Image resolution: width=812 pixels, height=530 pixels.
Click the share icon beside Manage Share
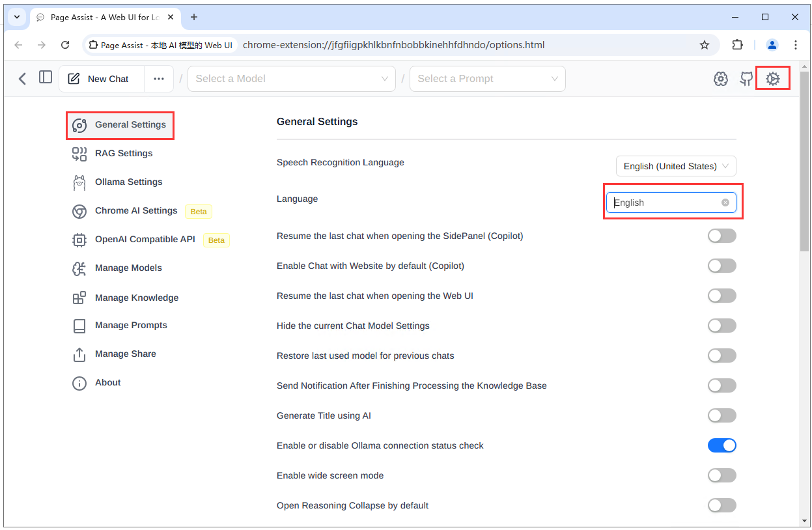pos(79,355)
